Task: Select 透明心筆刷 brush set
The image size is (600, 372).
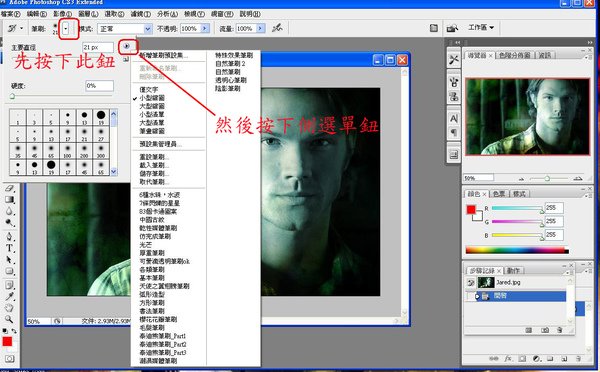Action: pos(231,80)
